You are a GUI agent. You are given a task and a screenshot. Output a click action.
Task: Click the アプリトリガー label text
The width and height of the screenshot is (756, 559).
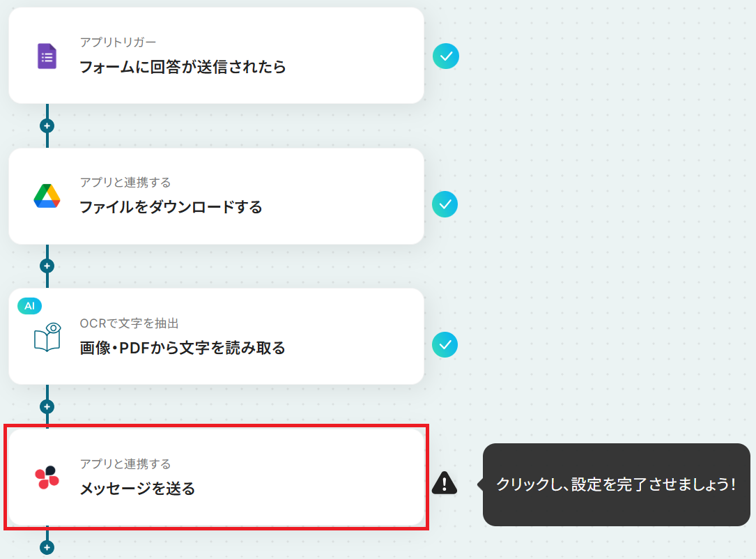point(118,43)
